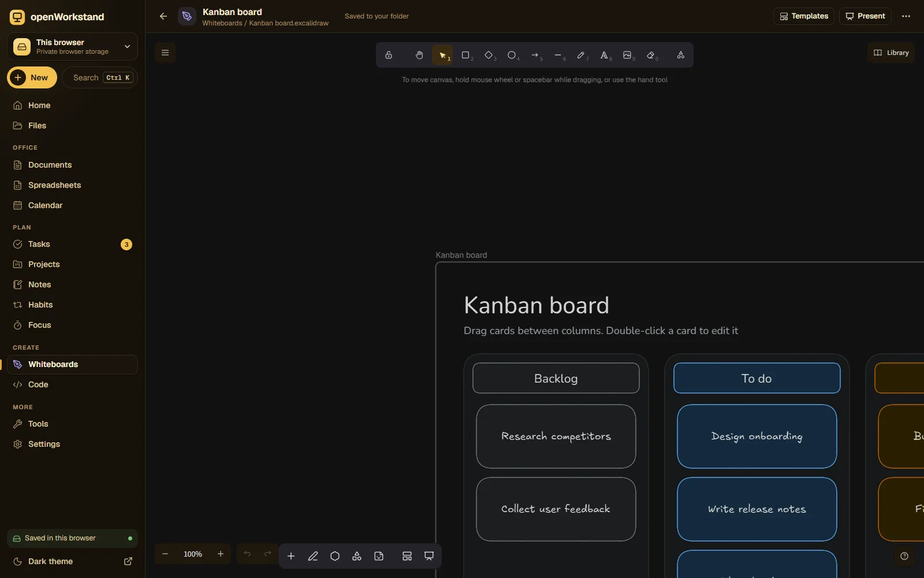Open the three-dot more options menu

click(906, 16)
